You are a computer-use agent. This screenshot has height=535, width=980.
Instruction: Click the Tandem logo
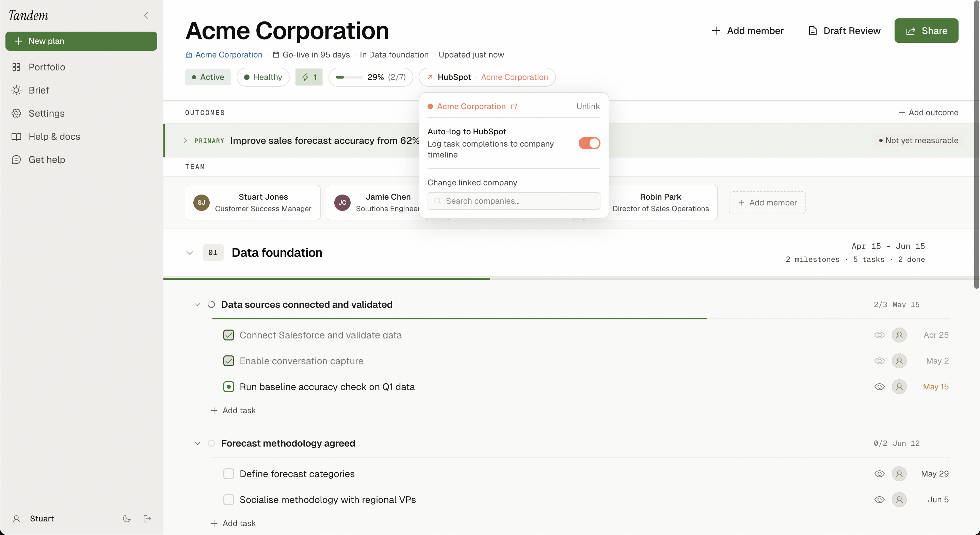[x=29, y=15]
